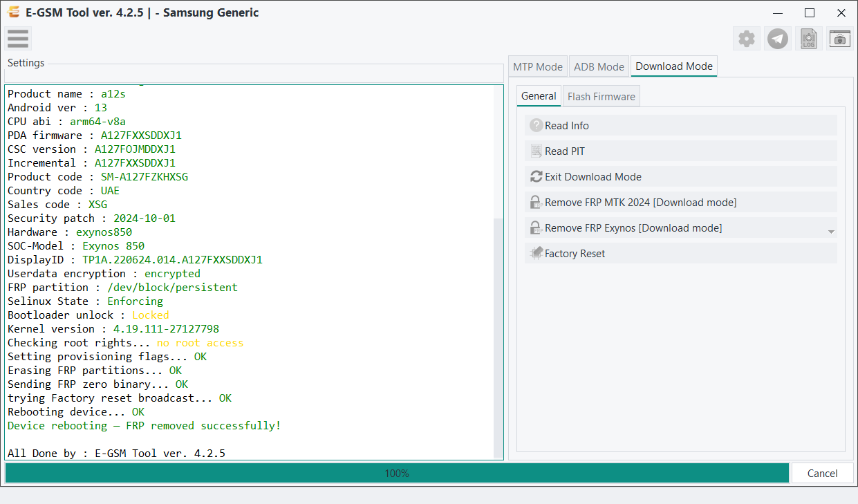This screenshot has width=858, height=504.
Task: Click the Read Info question mark icon
Action: (x=536, y=125)
